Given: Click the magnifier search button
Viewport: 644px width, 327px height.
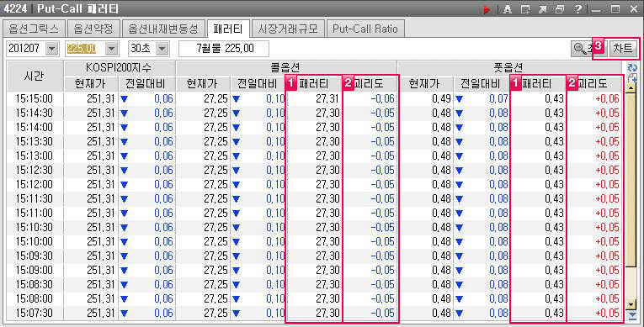Looking at the screenshot, I should (581, 49).
